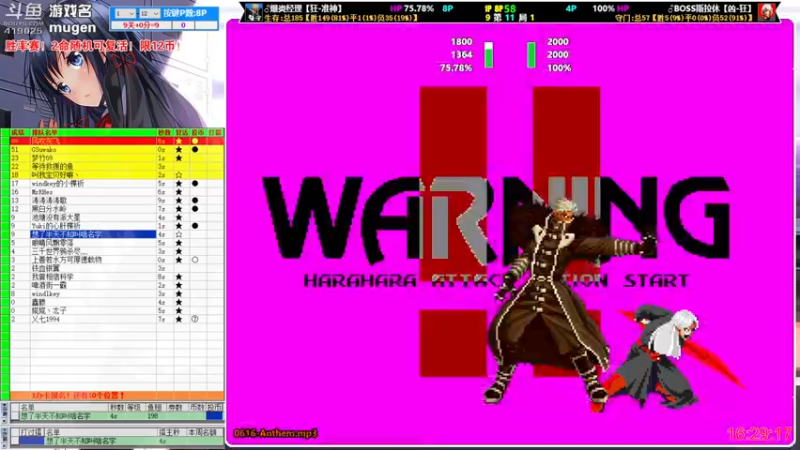Click the star in the GSuwako row
Image resolution: width=800 pixels, height=450 pixels.
(179, 149)
